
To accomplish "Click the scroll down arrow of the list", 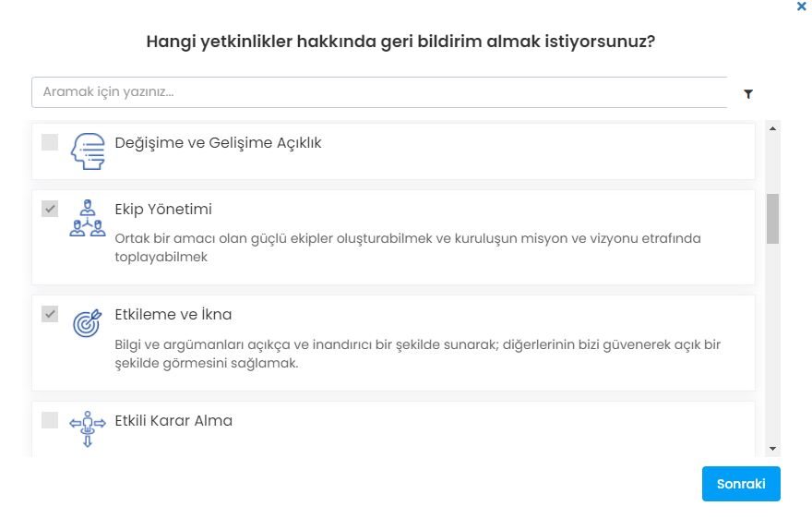I will (772, 449).
